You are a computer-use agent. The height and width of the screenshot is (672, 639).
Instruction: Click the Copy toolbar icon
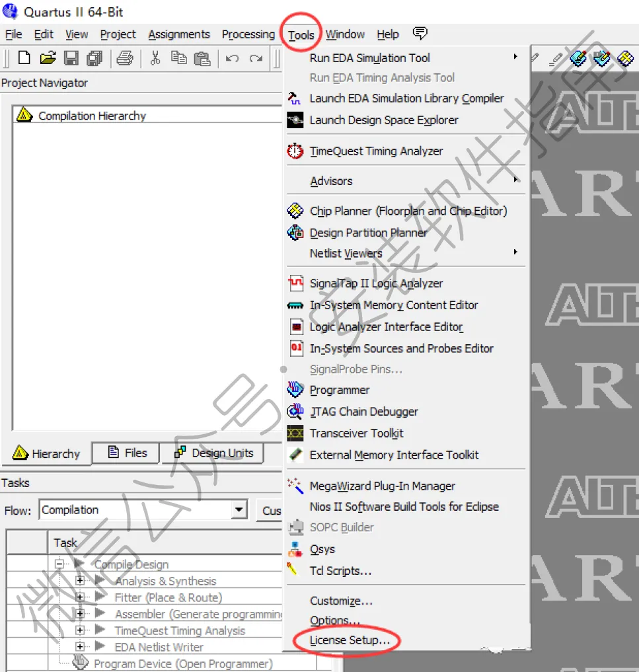pyautogui.click(x=178, y=57)
